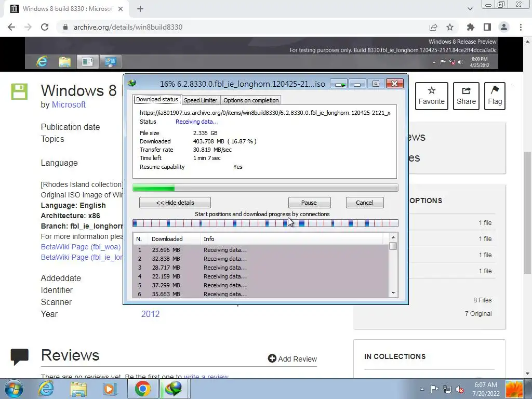Open Windows Media Player from taskbar
The image size is (532, 399).
coord(109,389)
